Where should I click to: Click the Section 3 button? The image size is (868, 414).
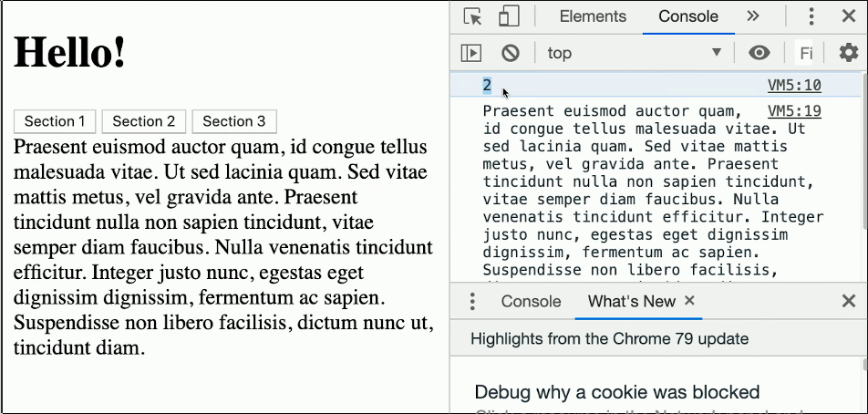tap(234, 121)
